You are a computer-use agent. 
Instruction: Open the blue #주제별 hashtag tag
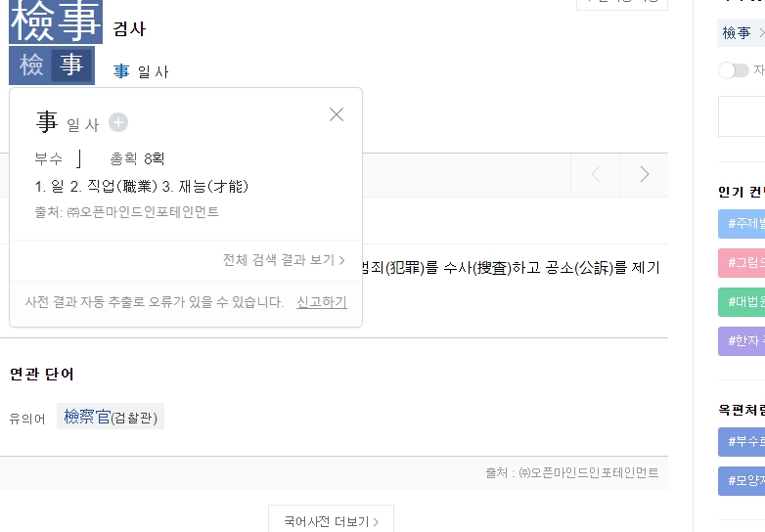click(742, 224)
